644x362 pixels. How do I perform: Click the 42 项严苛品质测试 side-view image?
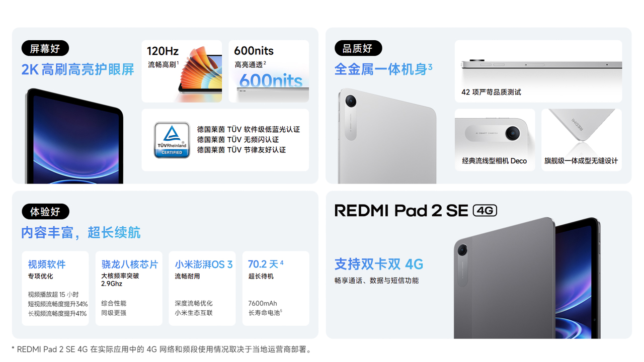[x=538, y=71]
